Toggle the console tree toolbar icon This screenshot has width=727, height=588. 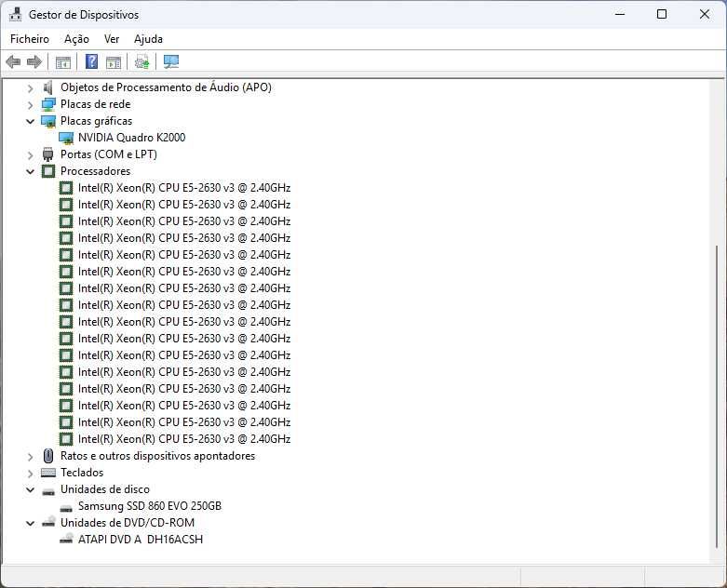(x=63, y=61)
